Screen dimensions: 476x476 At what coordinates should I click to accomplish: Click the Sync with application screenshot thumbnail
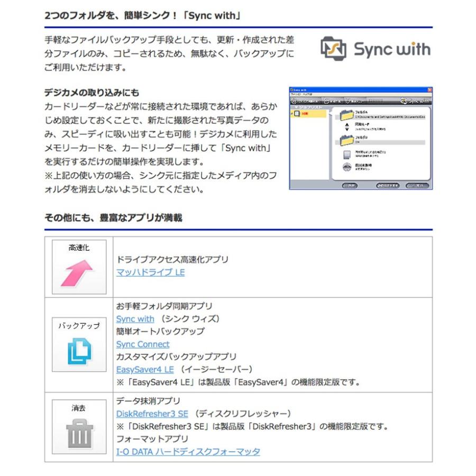[361, 138]
